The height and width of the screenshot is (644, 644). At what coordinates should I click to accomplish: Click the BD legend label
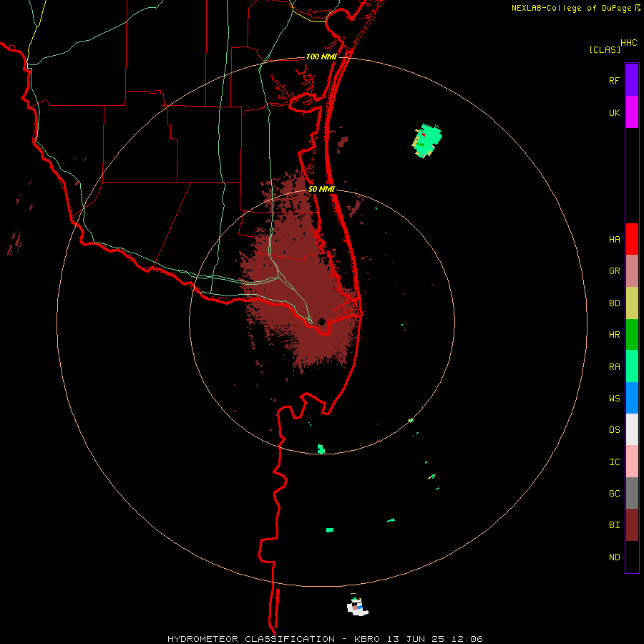[614, 303]
